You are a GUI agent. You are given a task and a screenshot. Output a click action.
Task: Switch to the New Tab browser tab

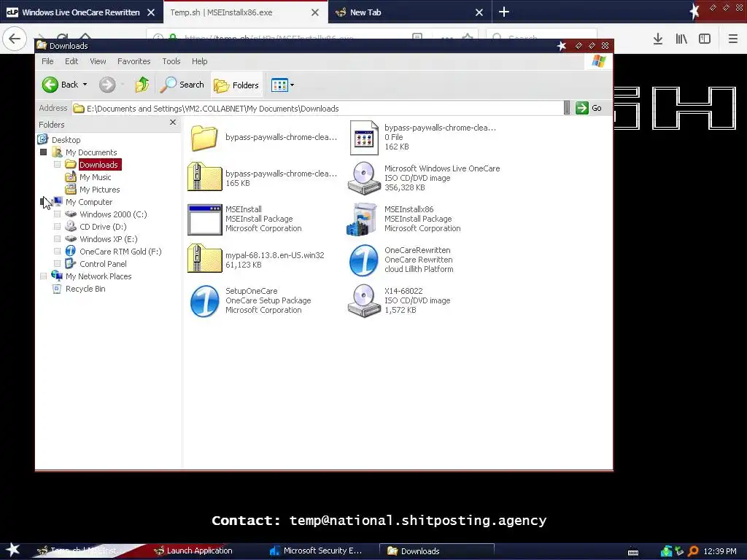pos(365,12)
